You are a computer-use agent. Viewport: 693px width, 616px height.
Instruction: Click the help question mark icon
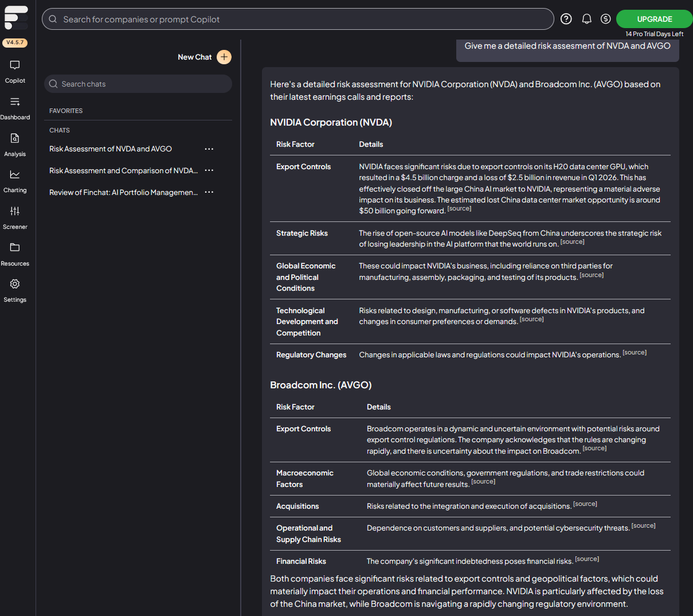click(566, 19)
